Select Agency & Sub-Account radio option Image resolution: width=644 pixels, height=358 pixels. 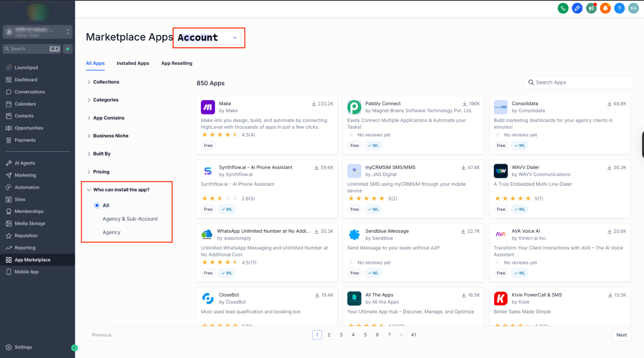coord(97,219)
